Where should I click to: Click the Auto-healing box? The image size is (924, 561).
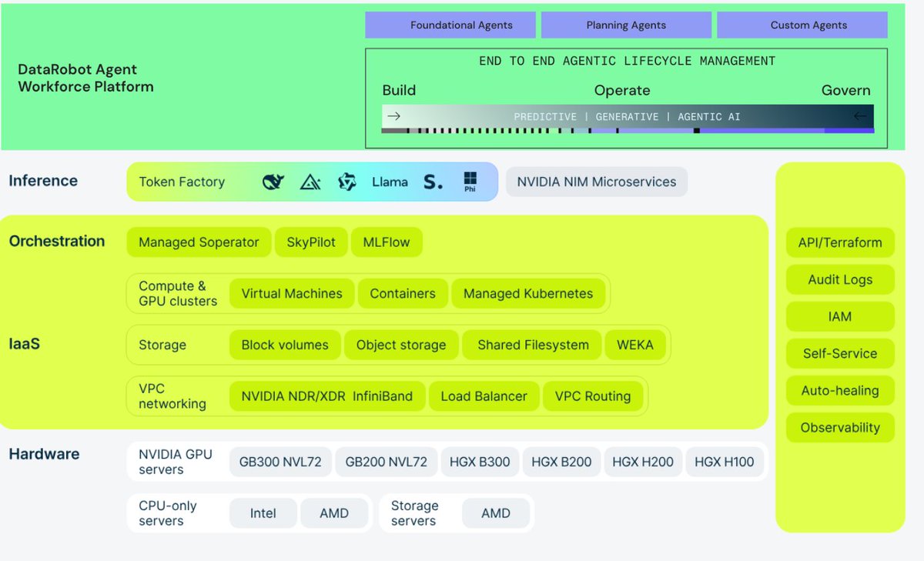pyautogui.click(x=840, y=390)
